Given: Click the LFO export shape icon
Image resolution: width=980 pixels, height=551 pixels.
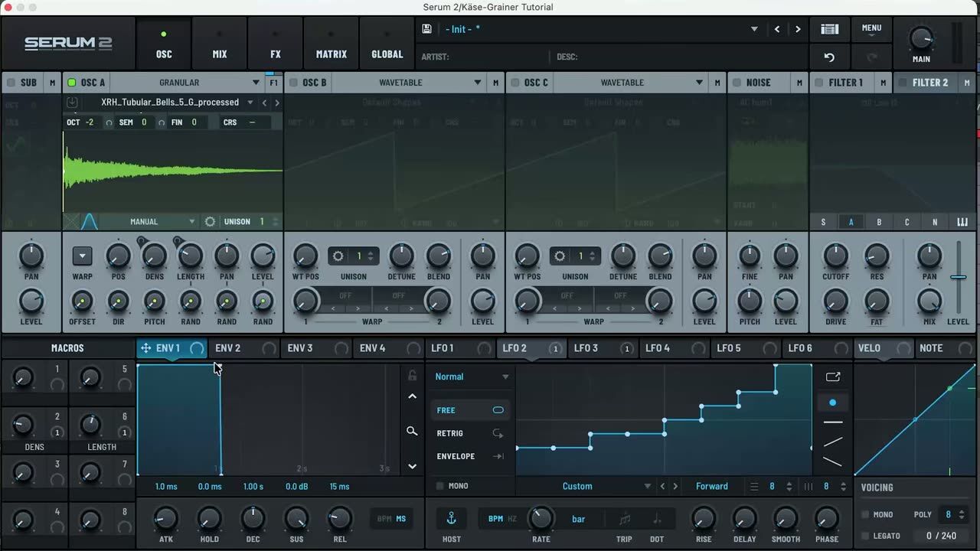Looking at the screenshot, I should tap(833, 377).
